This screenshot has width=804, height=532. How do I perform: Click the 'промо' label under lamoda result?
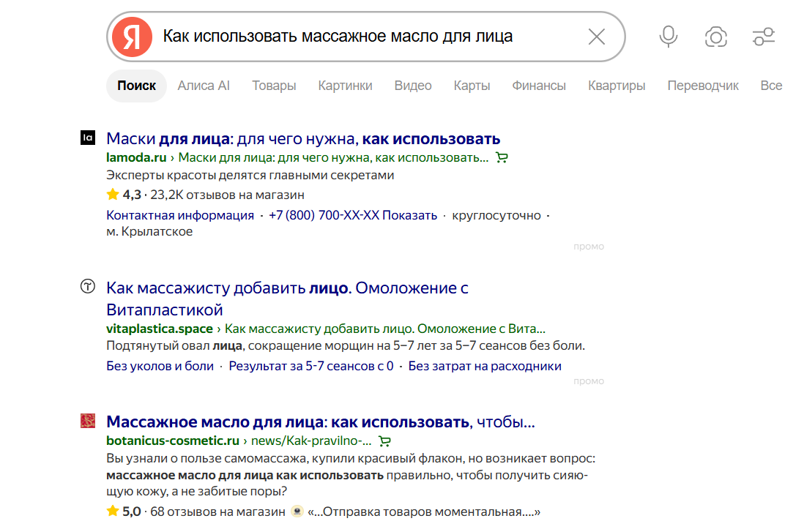589,247
